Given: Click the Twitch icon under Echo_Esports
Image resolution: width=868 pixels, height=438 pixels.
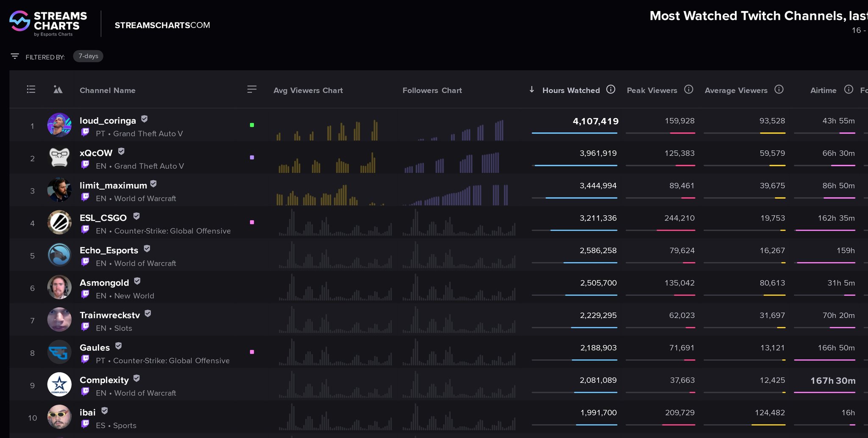Looking at the screenshot, I should [85, 262].
